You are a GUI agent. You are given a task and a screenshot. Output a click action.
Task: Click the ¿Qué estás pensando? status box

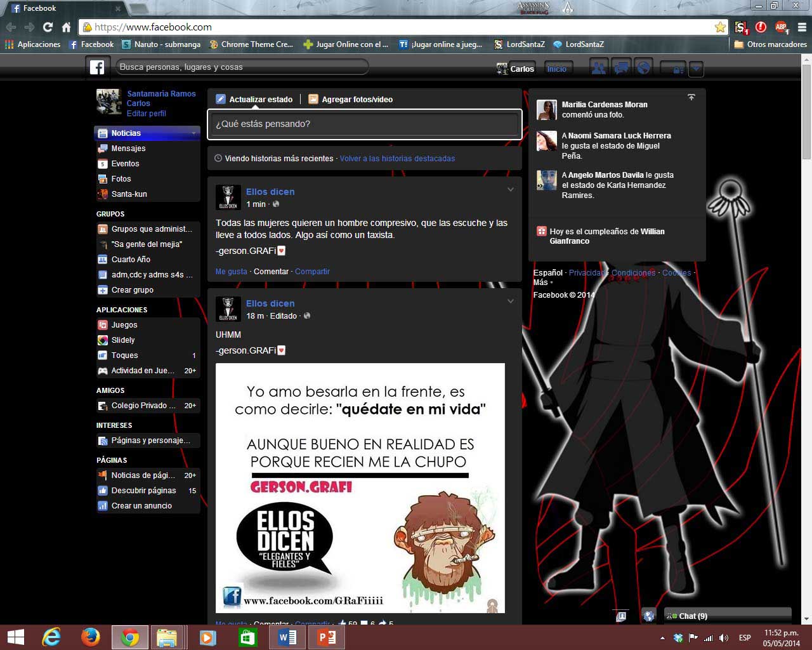[x=365, y=124]
